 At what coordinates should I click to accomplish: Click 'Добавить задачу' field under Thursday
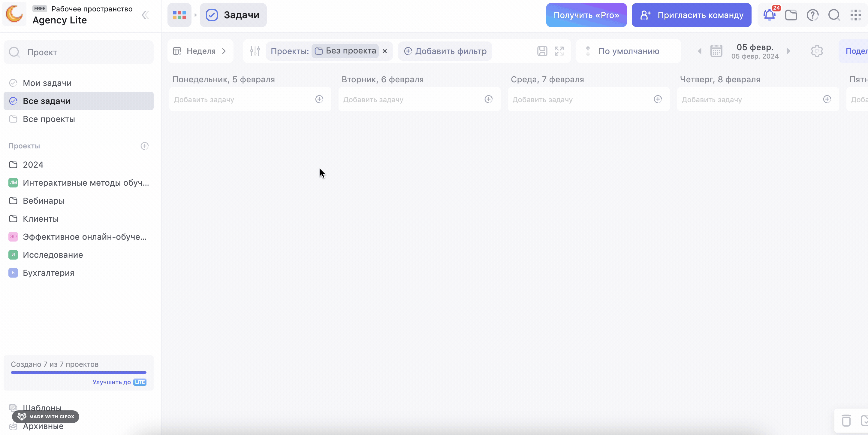758,99
